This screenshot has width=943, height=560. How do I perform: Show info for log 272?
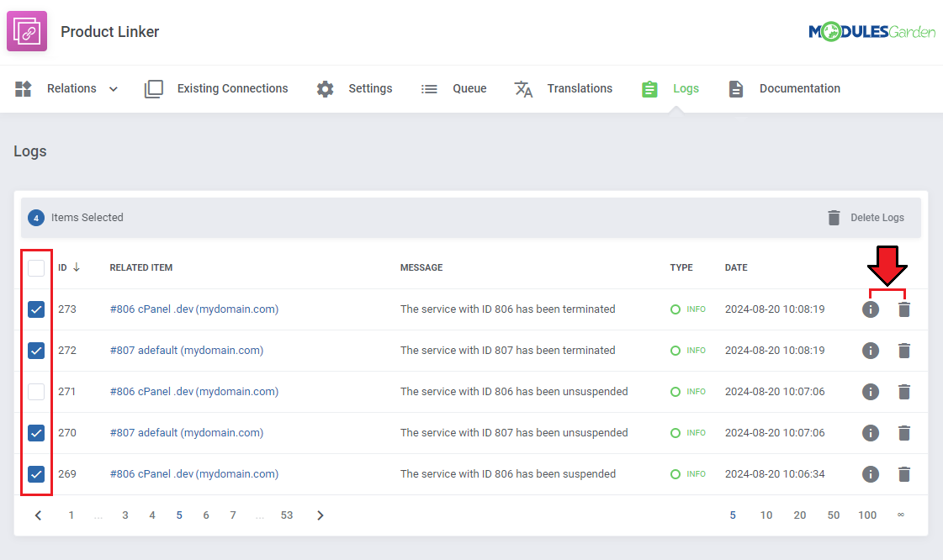tap(870, 351)
